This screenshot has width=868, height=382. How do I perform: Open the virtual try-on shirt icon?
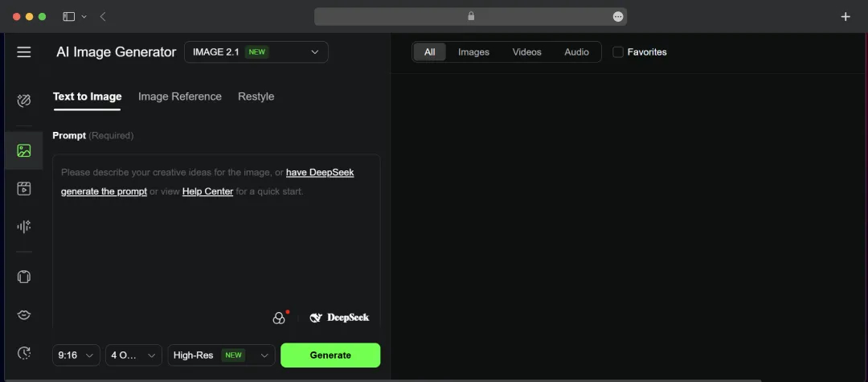click(x=24, y=277)
